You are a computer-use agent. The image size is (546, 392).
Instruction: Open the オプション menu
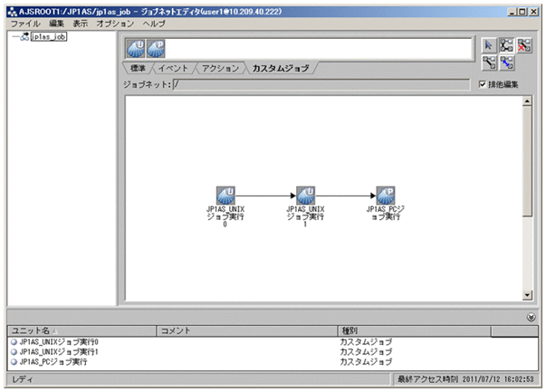tap(115, 24)
